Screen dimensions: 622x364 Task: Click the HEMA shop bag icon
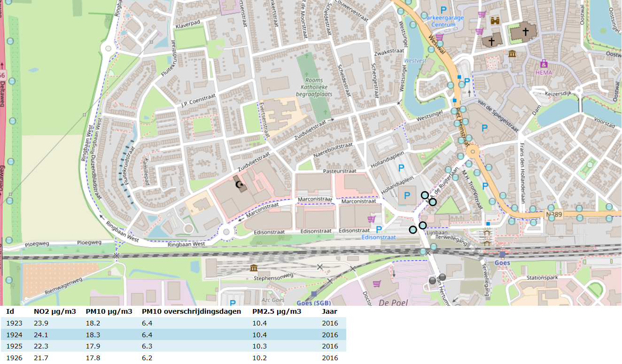[x=544, y=63]
